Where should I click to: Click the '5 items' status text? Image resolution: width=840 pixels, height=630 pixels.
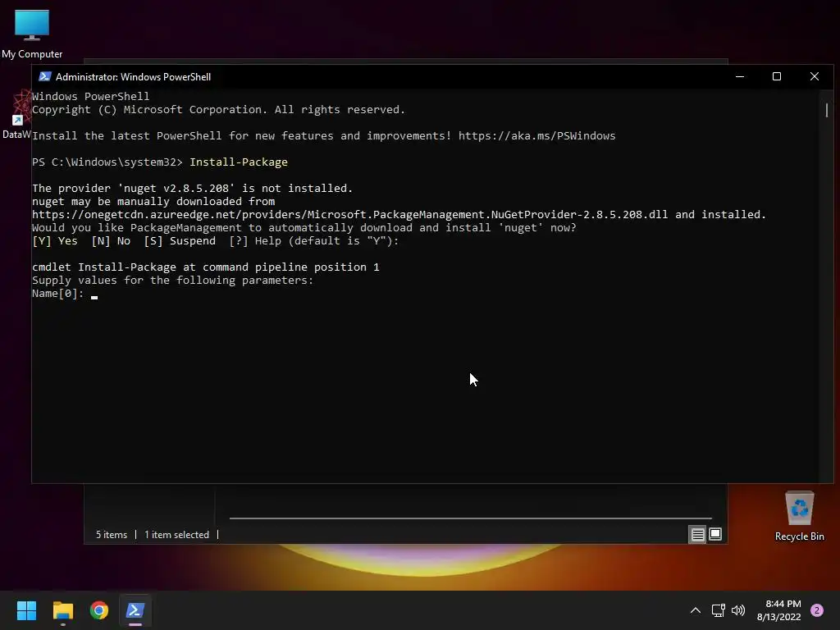pyautogui.click(x=112, y=535)
